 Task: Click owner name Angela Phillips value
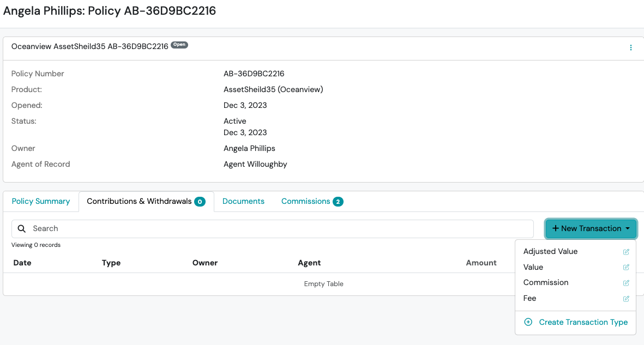pos(249,148)
